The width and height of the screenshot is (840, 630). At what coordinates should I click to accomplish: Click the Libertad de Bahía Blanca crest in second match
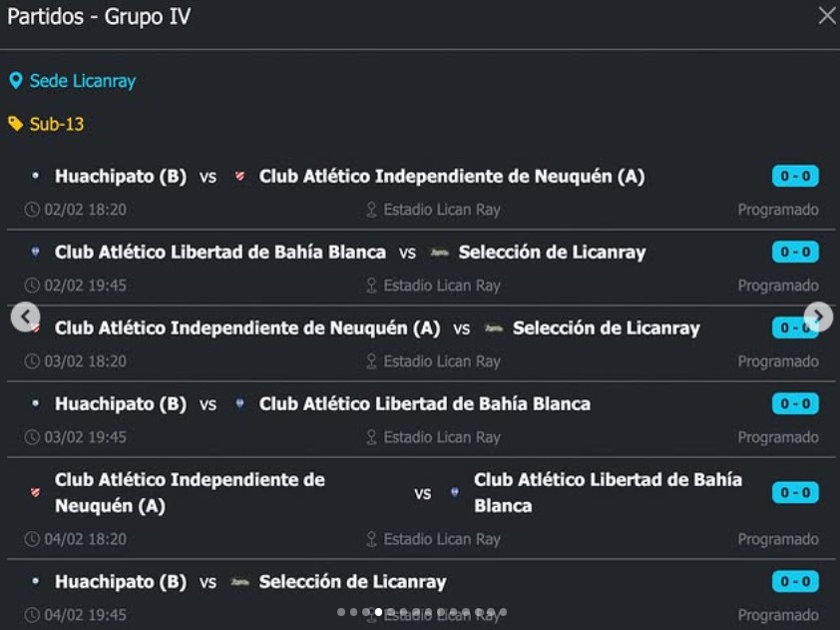(35, 253)
